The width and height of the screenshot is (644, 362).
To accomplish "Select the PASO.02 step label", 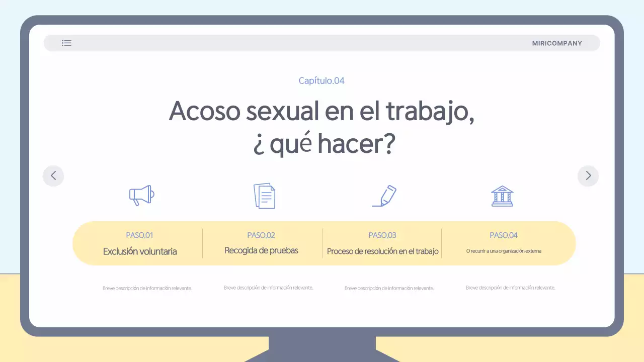I will point(261,235).
